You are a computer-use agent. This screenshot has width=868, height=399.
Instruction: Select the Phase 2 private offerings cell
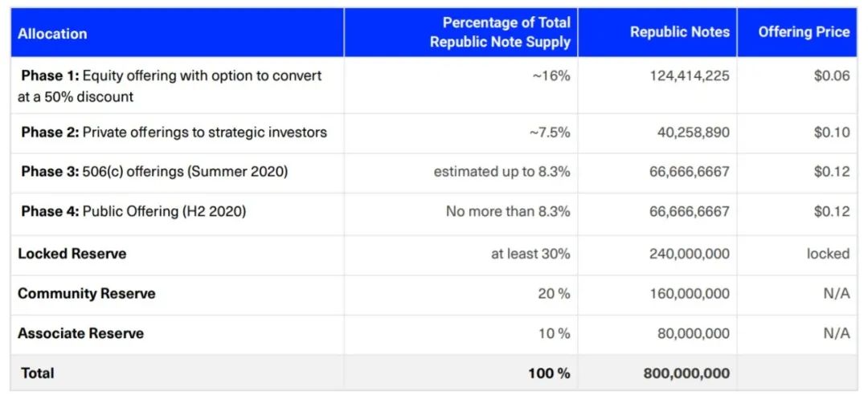[174, 132]
